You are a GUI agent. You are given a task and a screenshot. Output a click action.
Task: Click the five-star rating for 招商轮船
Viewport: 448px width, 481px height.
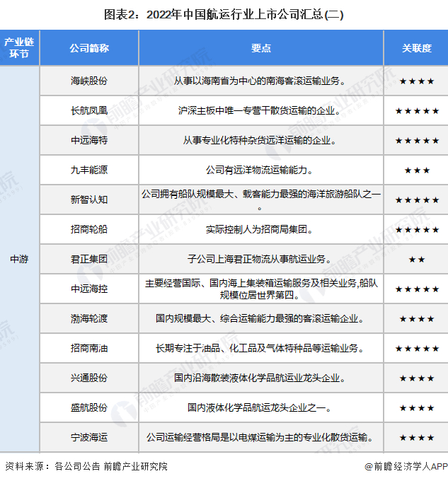tap(417, 230)
